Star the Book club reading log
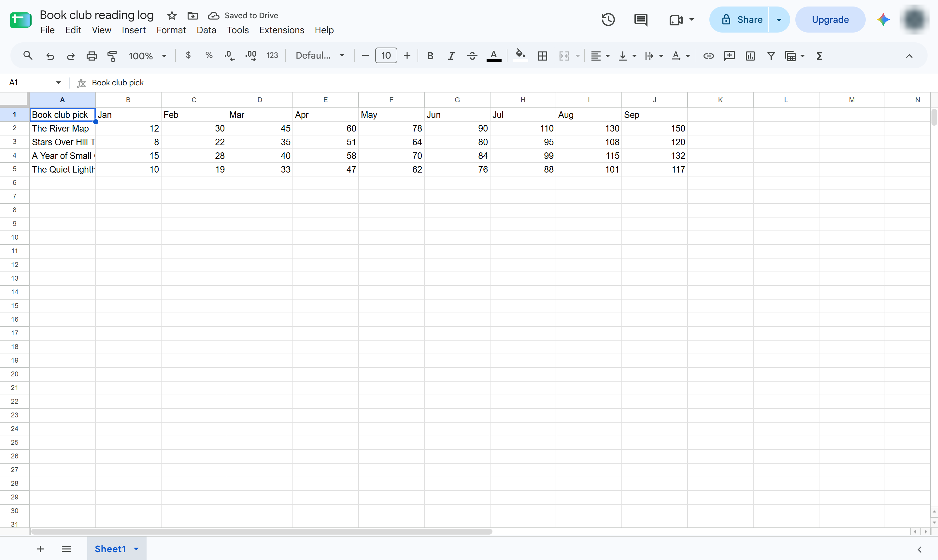 172,16
